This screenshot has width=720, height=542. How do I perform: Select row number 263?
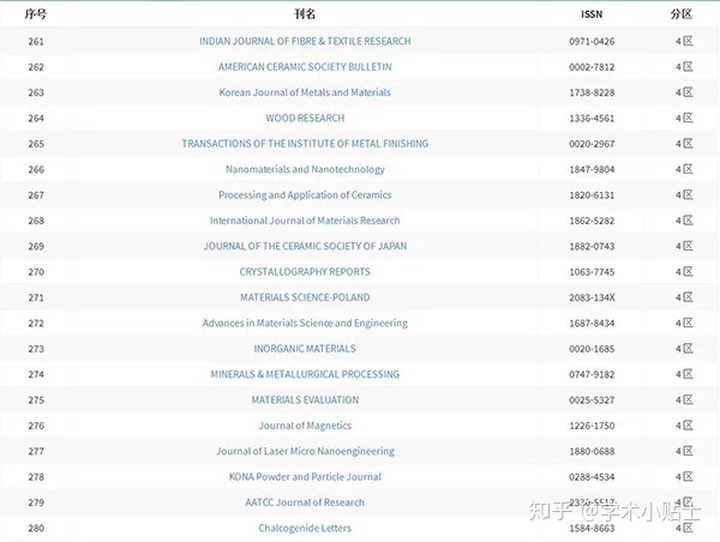pos(36,93)
